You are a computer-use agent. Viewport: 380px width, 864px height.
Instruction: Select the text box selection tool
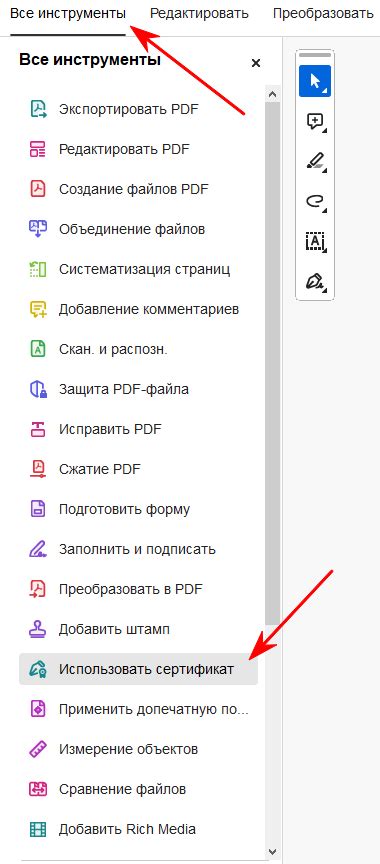click(315, 242)
